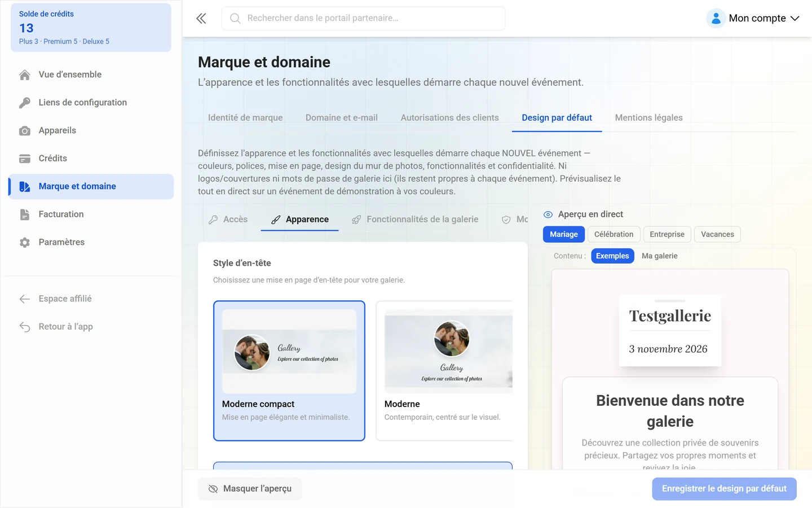Select the Mariage preview type
This screenshot has height=508, width=812.
(x=564, y=234)
